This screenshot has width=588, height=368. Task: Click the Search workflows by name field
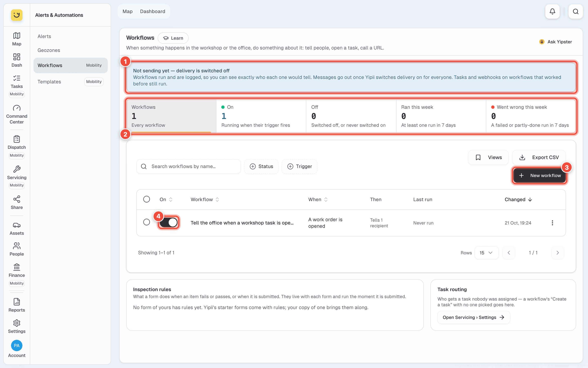click(x=189, y=166)
